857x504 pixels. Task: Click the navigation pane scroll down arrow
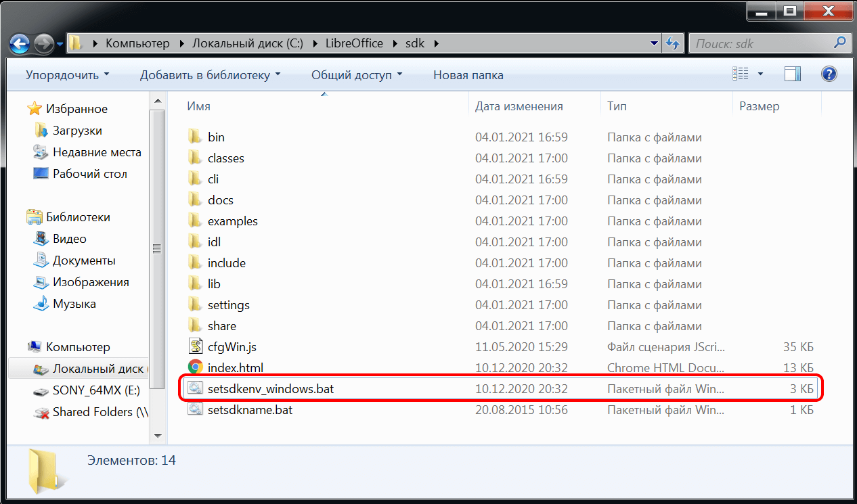coord(157,436)
